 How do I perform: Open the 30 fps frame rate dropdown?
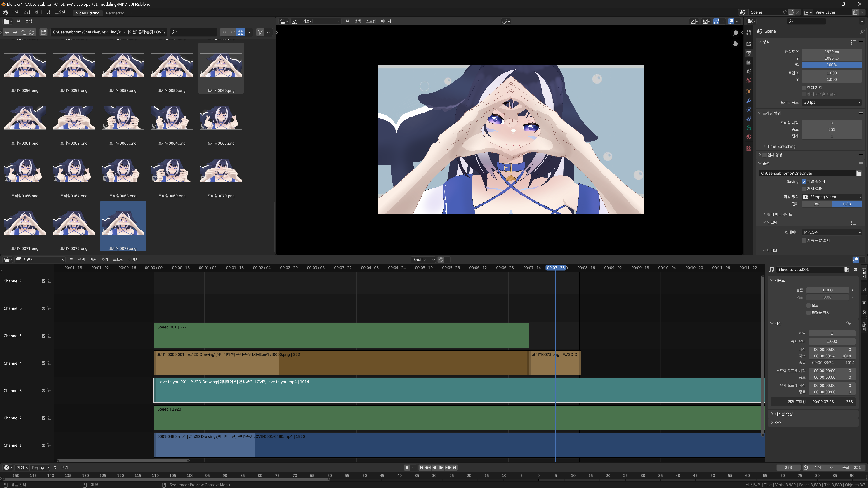832,102
